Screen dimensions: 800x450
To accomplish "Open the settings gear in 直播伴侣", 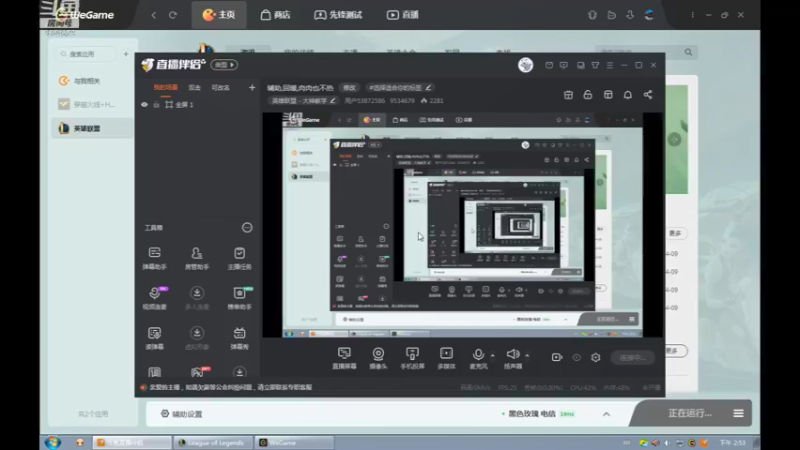I will [595, 357].
